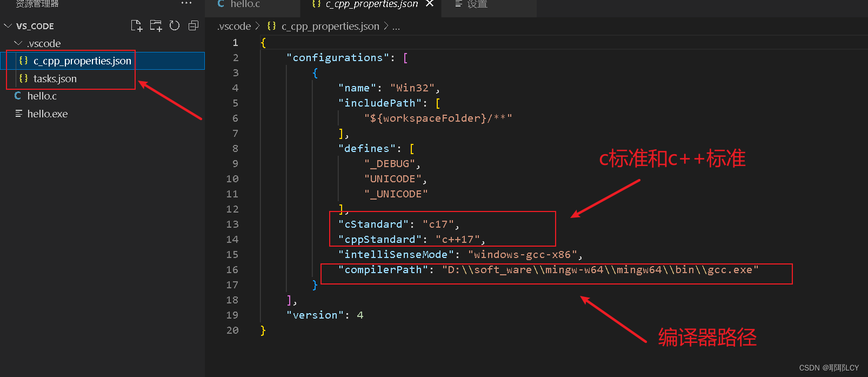Click the c_cpp_properties.json breadcrumb segment

click(330, 26)
